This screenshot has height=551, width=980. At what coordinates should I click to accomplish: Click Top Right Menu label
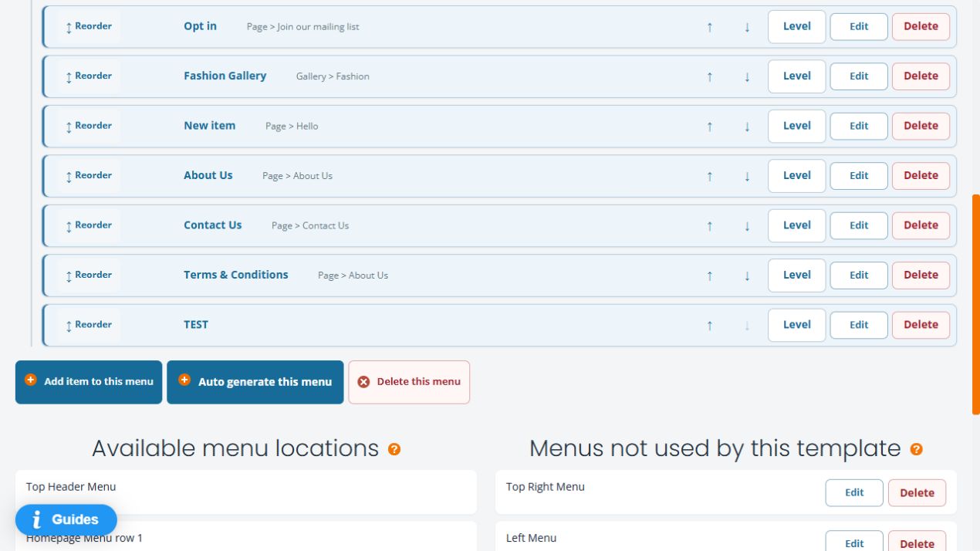point(546,487)
